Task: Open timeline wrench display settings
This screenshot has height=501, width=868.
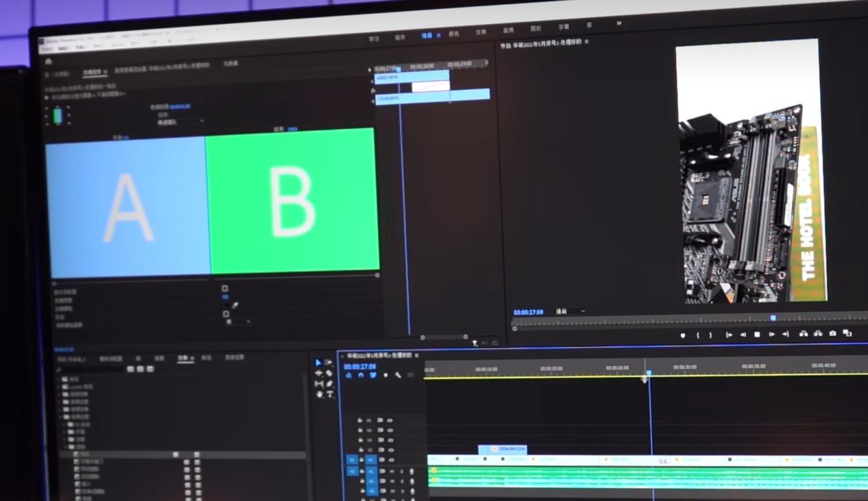Action: pos(398,375)
